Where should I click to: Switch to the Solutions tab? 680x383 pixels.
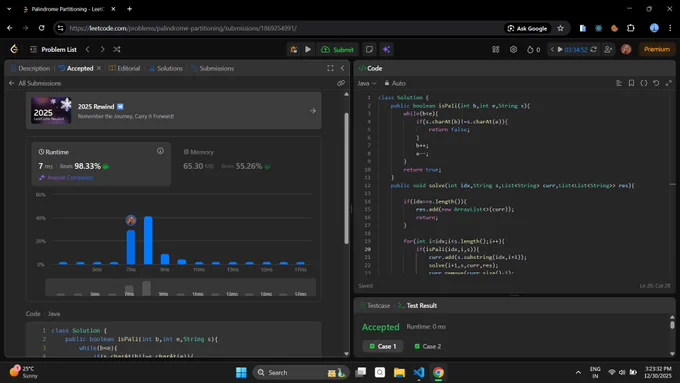tap(166, 68)
